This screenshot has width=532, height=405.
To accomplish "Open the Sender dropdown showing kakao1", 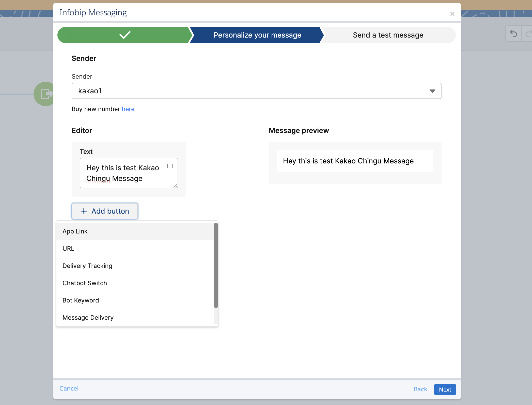I will click(x=256, y=91).
